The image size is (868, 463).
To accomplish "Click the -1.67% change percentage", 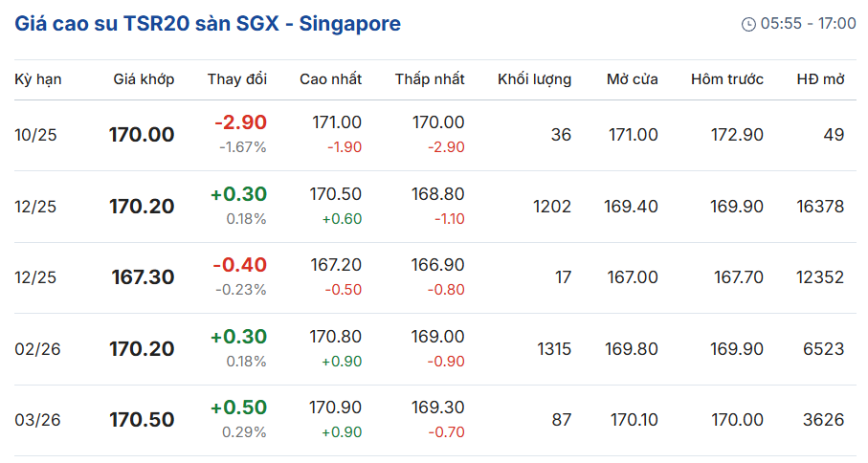I will [x=242, y=147].
